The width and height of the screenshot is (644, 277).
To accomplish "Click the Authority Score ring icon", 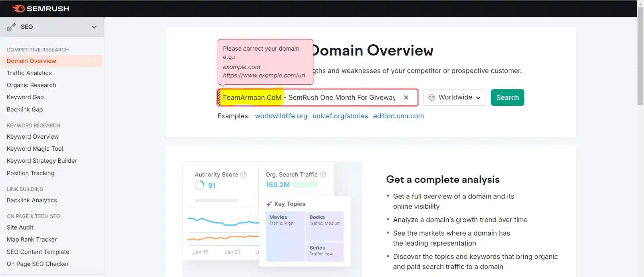I will 200,185.
